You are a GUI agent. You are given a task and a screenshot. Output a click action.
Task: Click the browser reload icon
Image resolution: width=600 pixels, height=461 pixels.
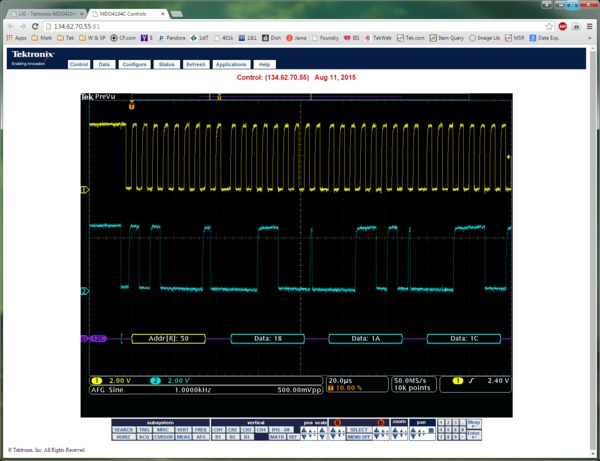pos(35,26)
